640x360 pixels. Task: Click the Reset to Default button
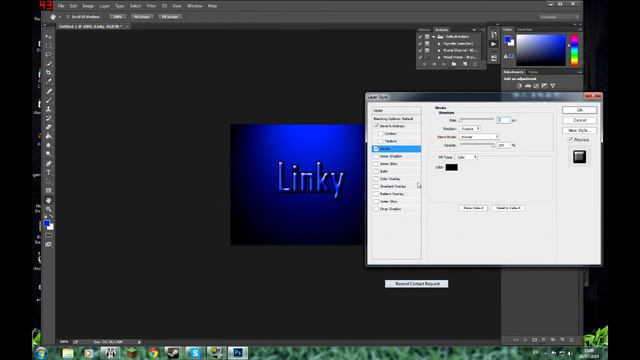pyautogui.click(x=508, y=208)
